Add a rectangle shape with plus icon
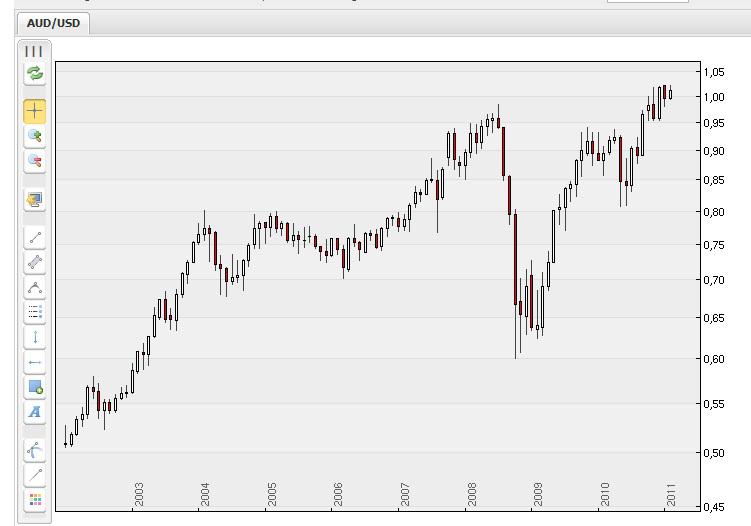Viewport: 751px width, 526px height. (x=34, y=387)
